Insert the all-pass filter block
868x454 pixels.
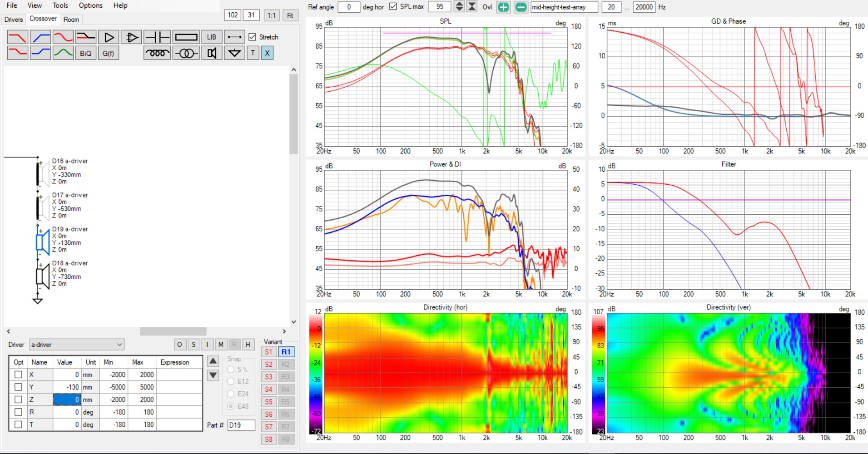[63, 37]
